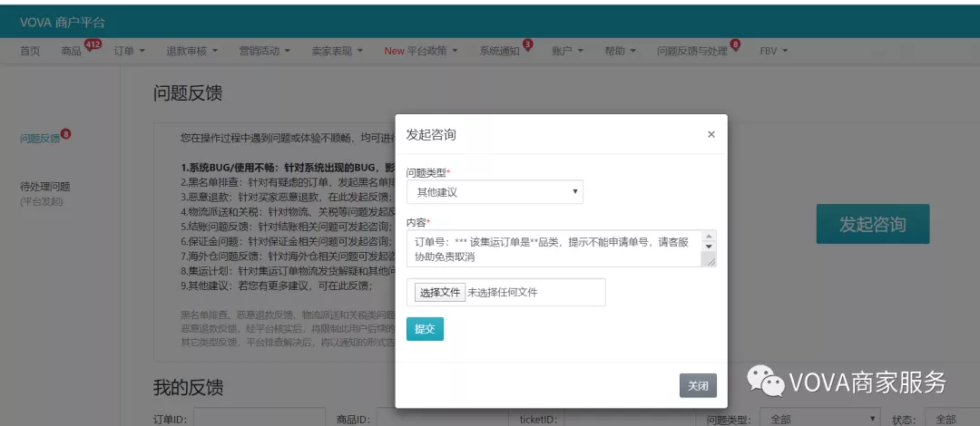Click the notification badge on 系统通知

(527, 44)
